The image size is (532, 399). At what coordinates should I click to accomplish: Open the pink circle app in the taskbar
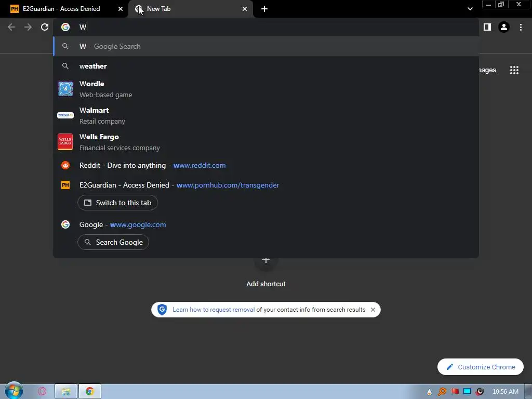[x=42, y=391]
